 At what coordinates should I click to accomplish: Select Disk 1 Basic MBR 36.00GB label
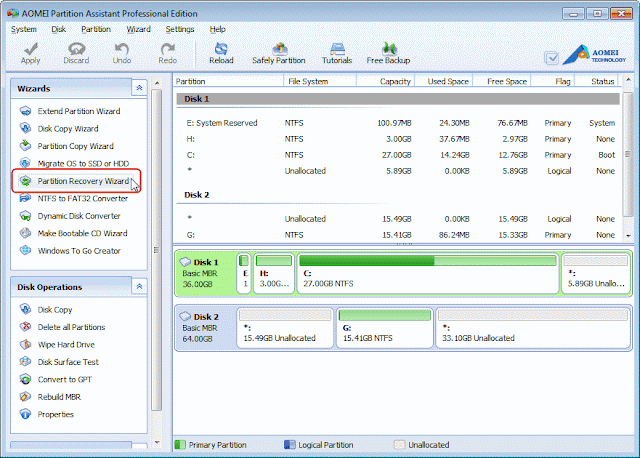click(205, 273)
